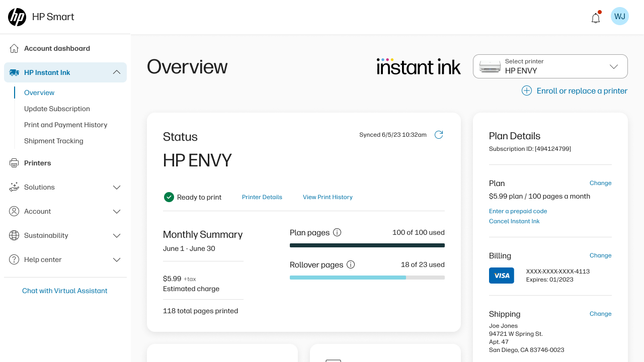Show info about Rollover pages
Viewport: 644px width, 362px height.
pyautogui.click(x=351, y=264)
